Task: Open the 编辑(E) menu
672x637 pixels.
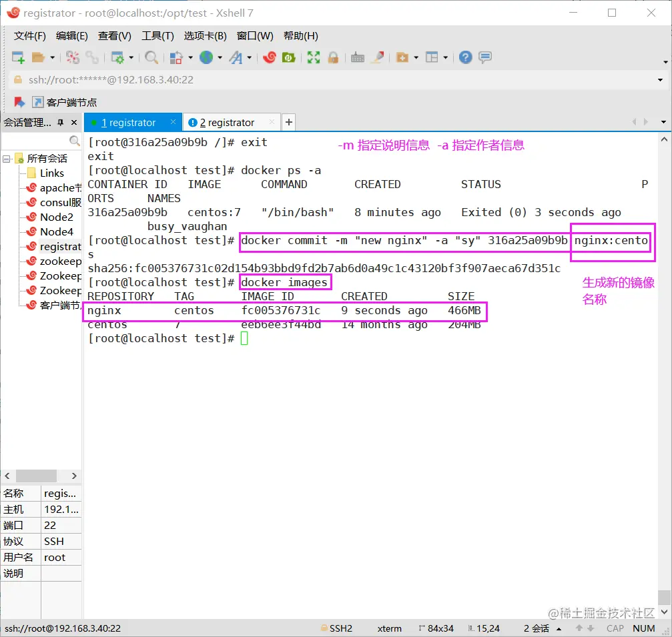Action: pos(71,35)
